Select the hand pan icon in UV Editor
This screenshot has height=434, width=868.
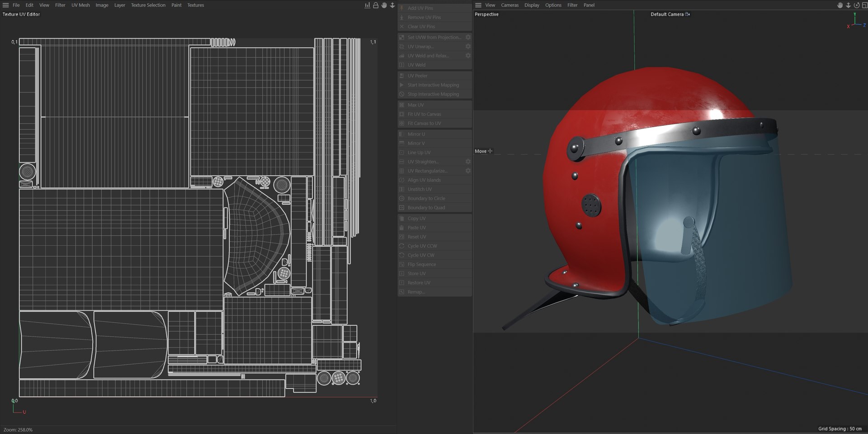point(384,5)
